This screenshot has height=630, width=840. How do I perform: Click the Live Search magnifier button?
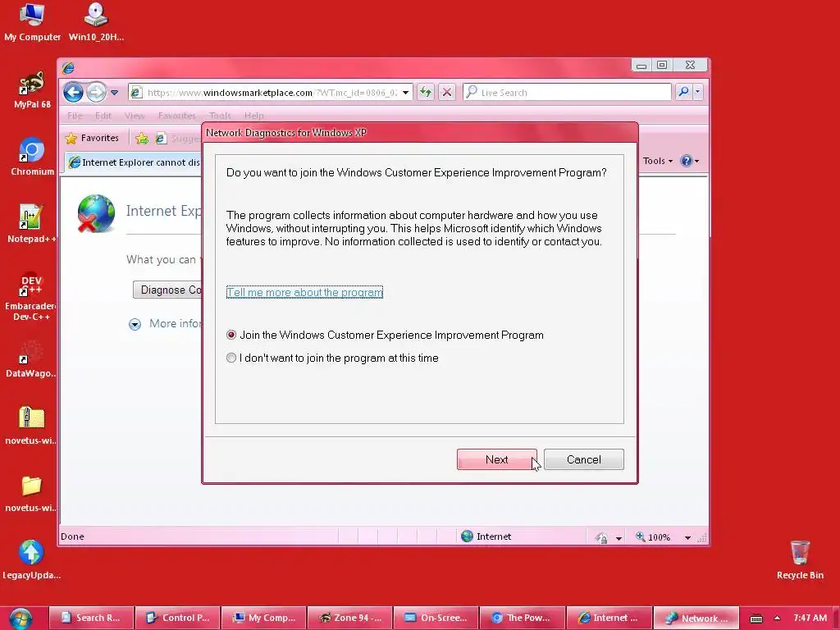coord(683,92)
